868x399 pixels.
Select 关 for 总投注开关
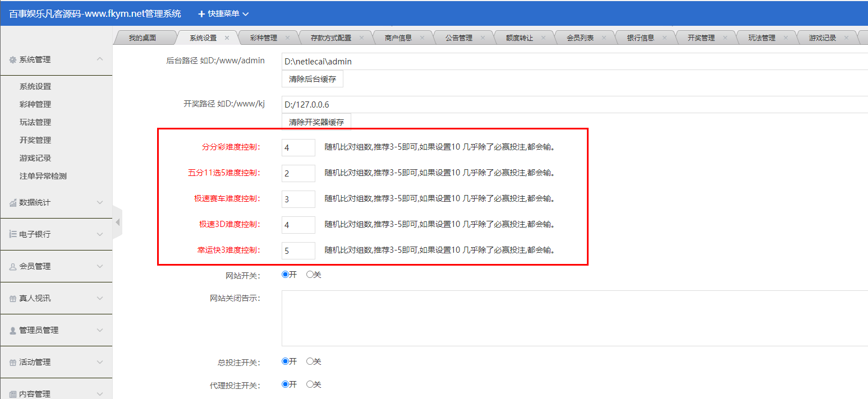click(x=310, y=361)
